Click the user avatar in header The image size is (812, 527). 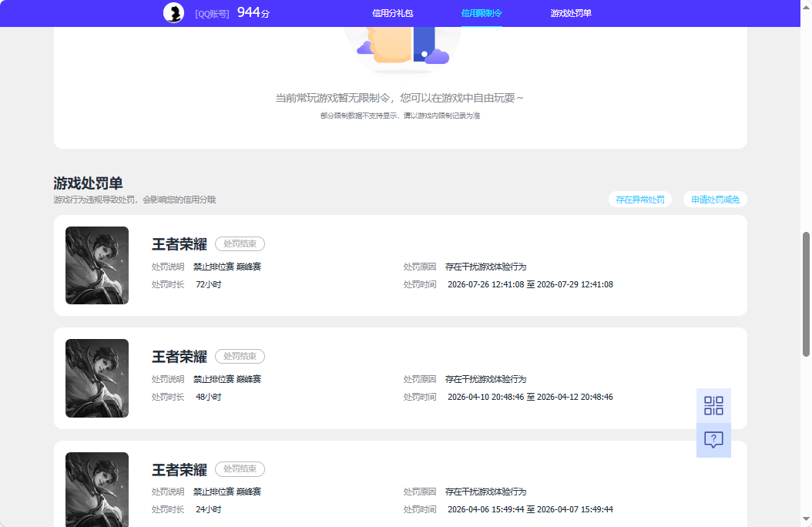coord(173,13)
